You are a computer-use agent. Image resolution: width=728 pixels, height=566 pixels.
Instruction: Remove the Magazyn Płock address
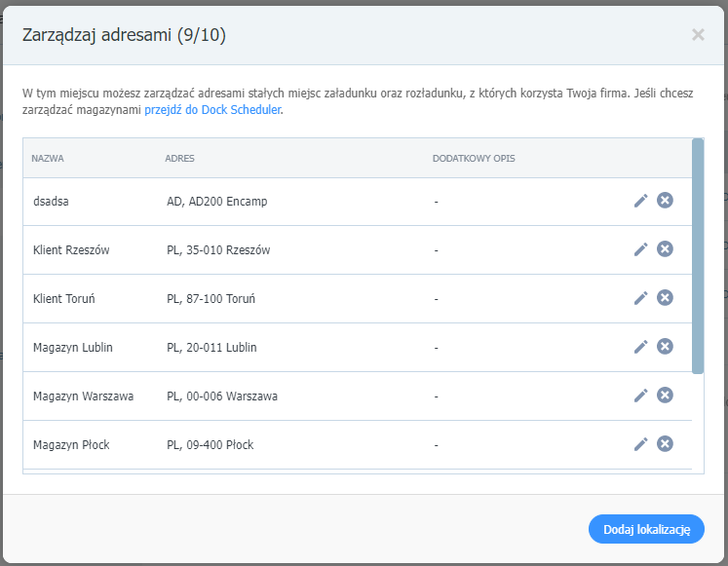665,443
